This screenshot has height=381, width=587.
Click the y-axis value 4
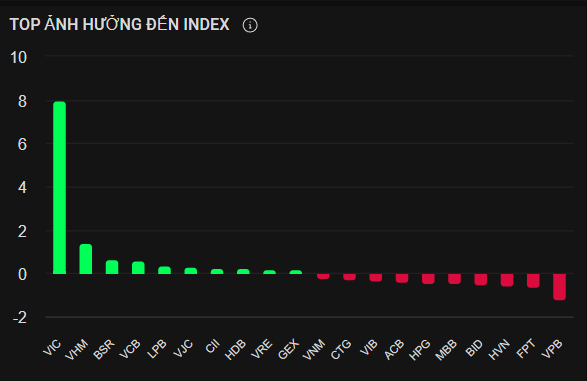[22, 188]
